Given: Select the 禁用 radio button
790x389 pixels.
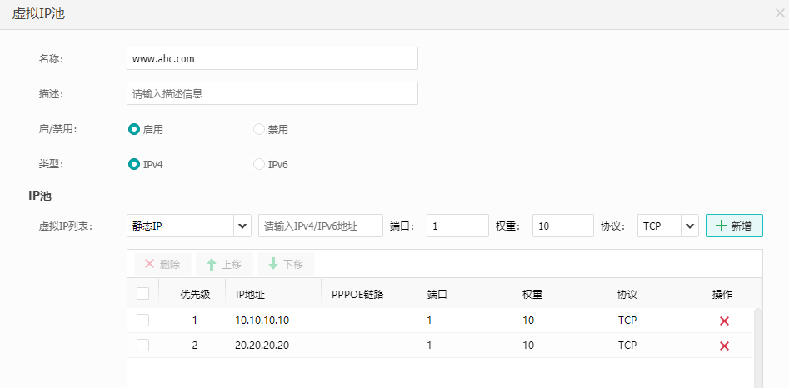Looking at the screenshot, I should coord(258,129).
